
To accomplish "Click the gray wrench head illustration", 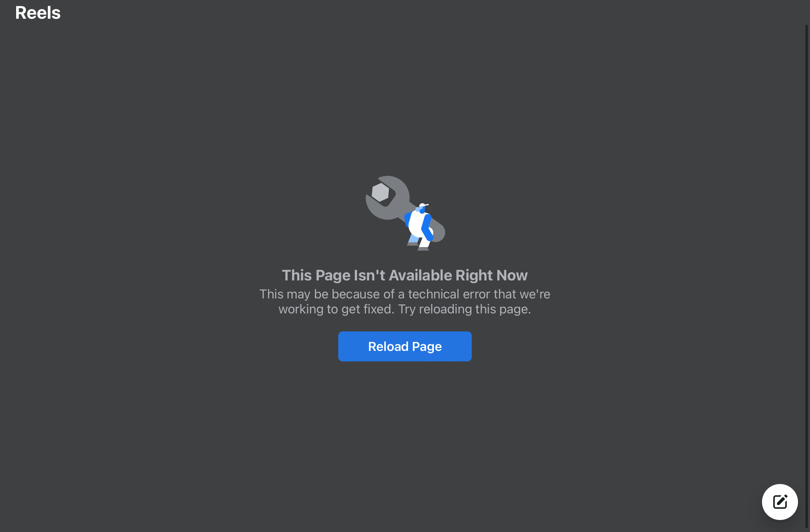I will (x=388, y=198).
